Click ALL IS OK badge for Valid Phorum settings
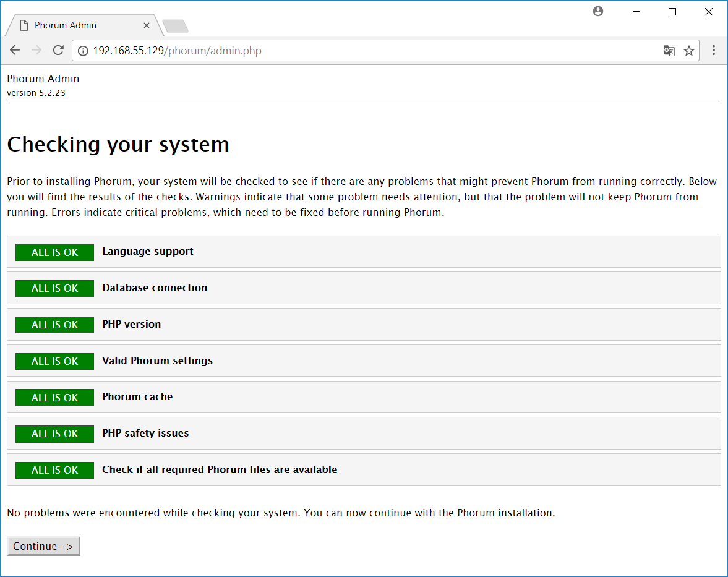 pos(55,361)
